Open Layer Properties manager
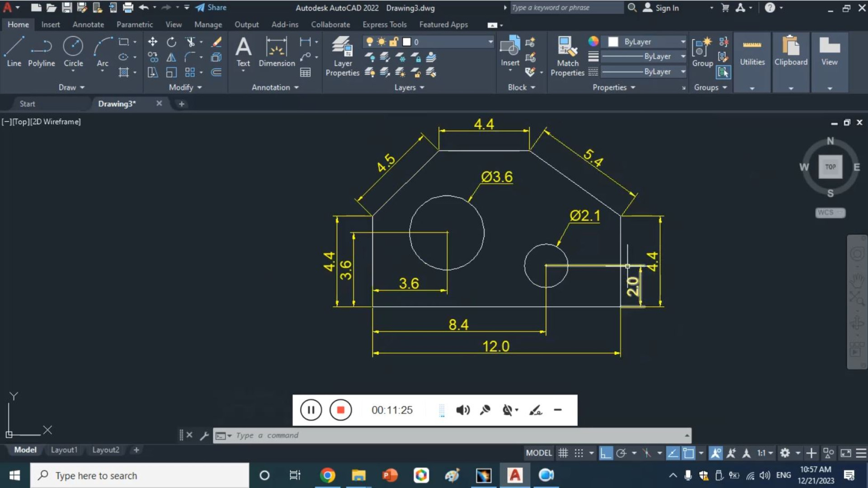This screenshot has width=868, height=488. click(x=343, y=56)
